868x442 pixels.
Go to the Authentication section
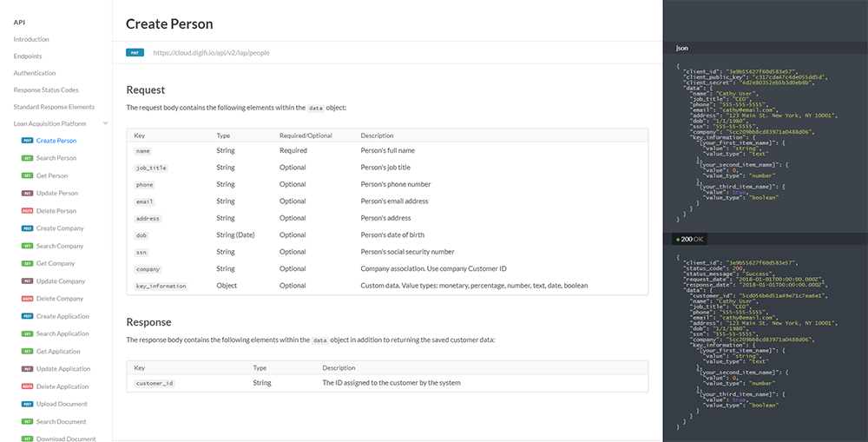click(x=35, y=73)
